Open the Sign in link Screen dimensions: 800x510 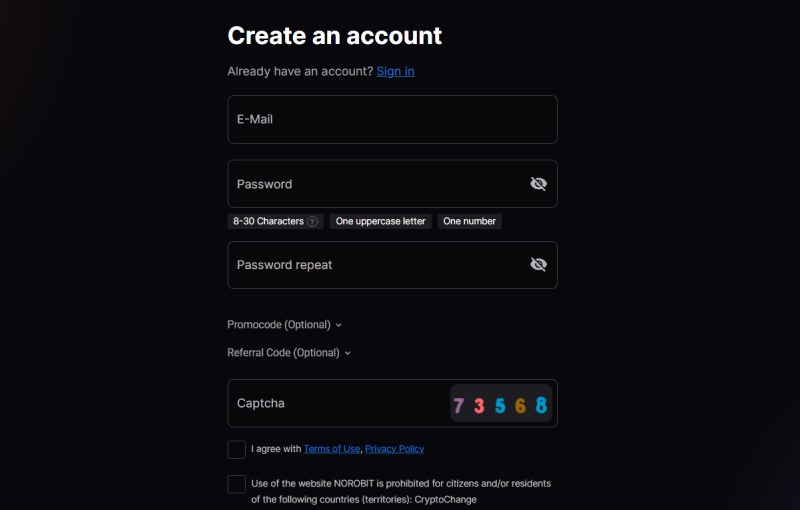pos(395,71)
